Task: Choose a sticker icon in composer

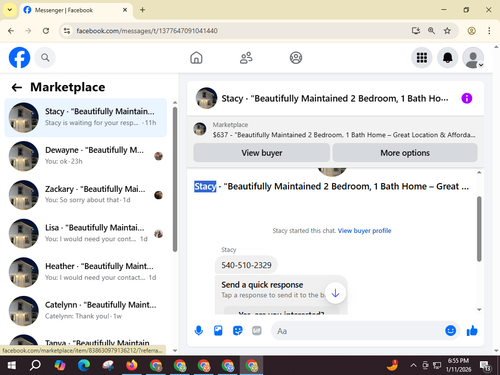Action: coord(237,331)
